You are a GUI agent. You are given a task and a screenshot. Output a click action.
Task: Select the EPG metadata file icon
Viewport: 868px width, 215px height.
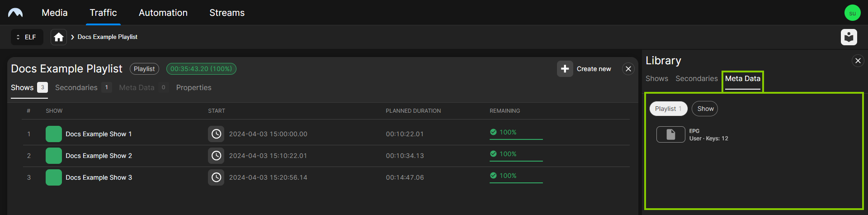click(670, 134)
